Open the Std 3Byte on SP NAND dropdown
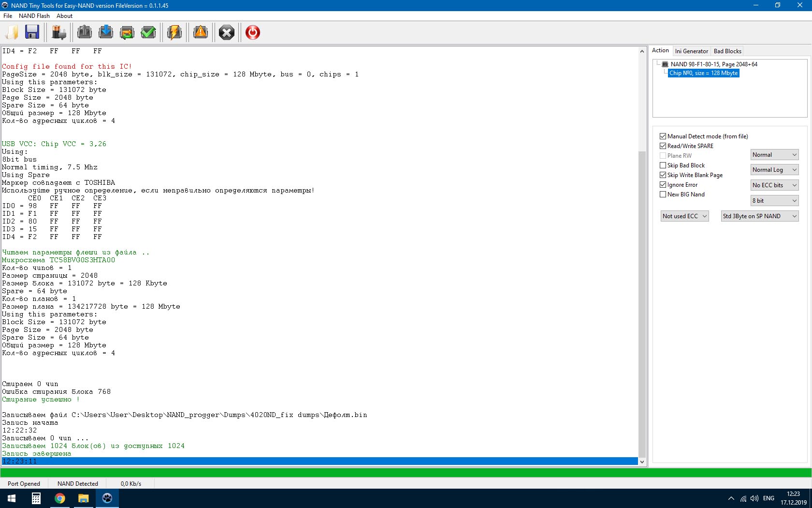 point(759,216)
